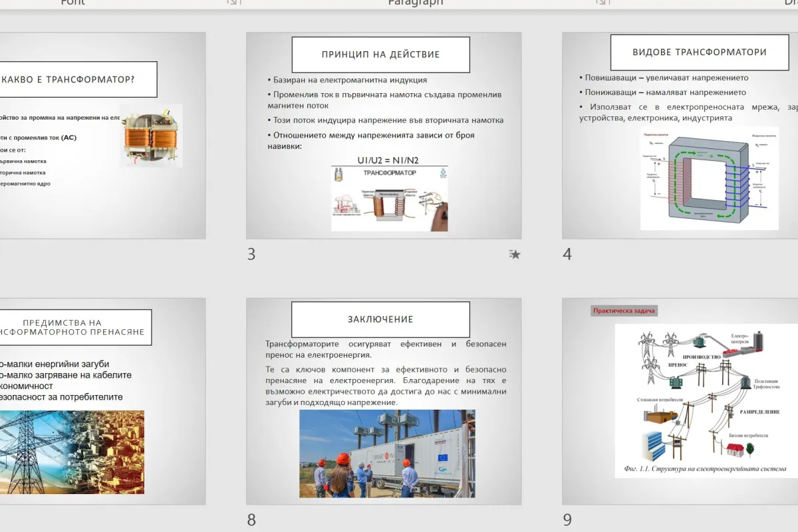Open the Paragraph dialog launcher
This screenshot has height=532, width=798.
coord(602,3)
